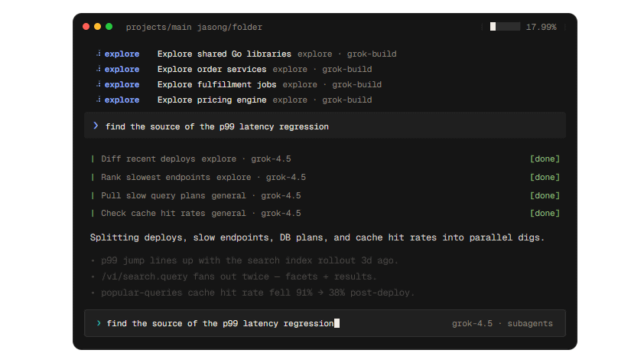Click the green bar beside Pull slow query plans
The height and width of the screenshot is (363, 644).
(x=93, y=195)
